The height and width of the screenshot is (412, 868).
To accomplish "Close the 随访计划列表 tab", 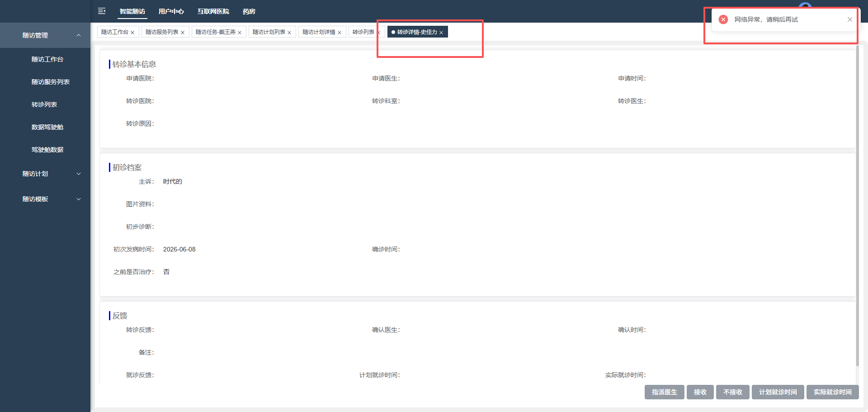I will (x=289, y=33).
